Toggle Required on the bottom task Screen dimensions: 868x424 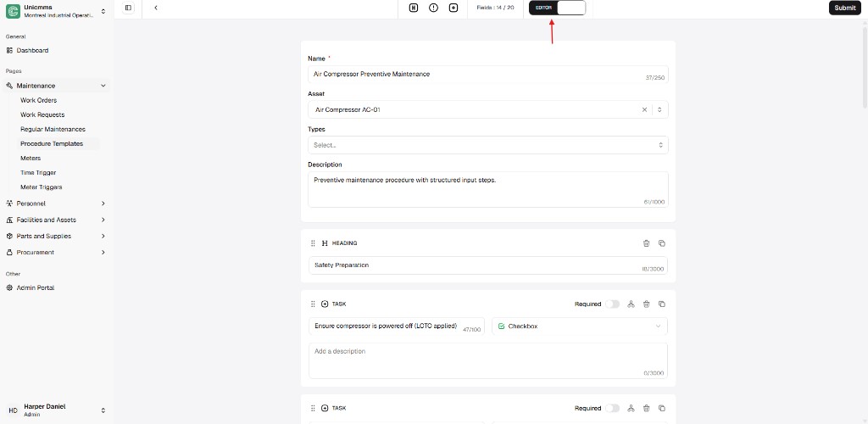tap(612, 408)
